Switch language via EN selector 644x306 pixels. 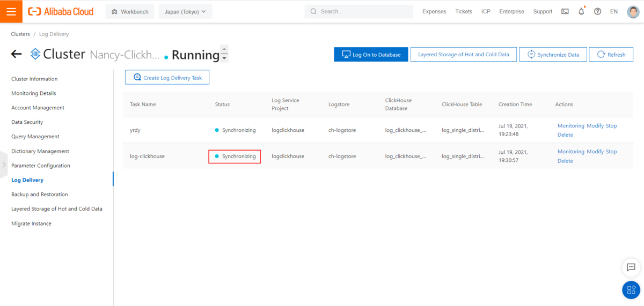tap(614, 11)
